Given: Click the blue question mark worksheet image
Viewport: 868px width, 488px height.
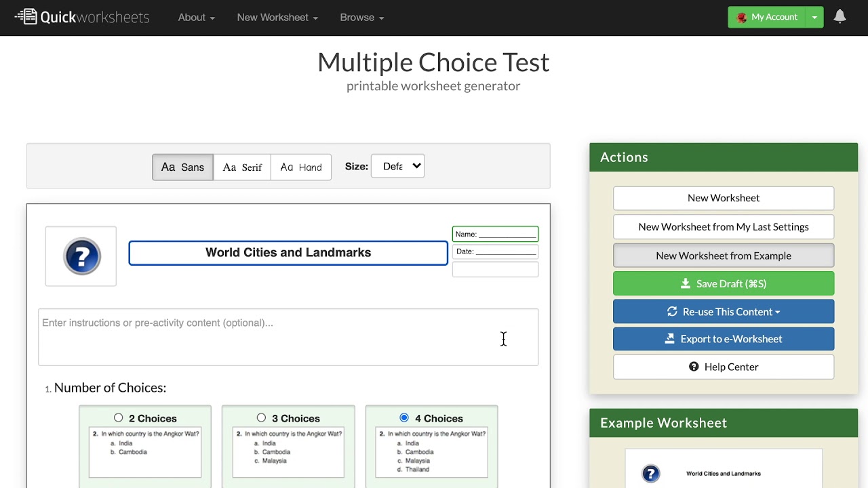Looking at the screenshot, I should (x=81, y=256).
